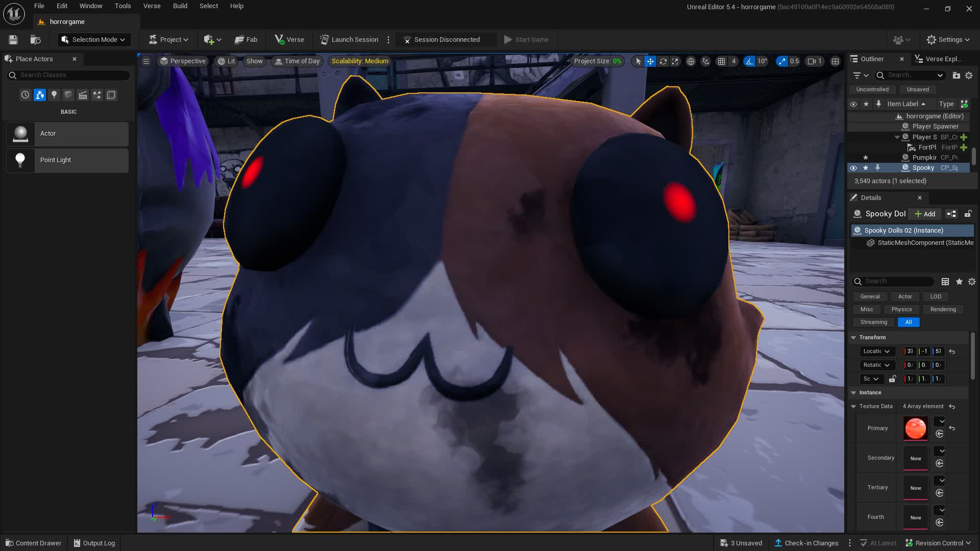Click the Primary red texture swatch
The image size is (980, 551).
tap(915, 429)
